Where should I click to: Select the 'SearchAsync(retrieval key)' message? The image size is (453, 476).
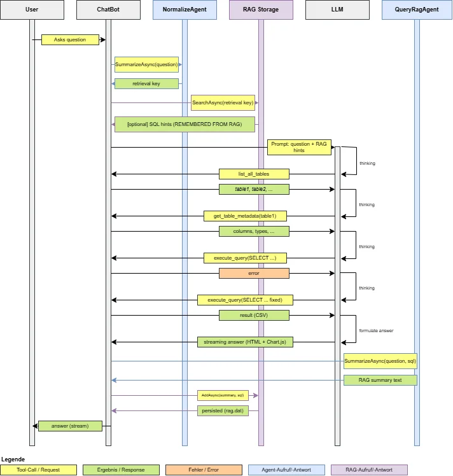pos(223,102)
